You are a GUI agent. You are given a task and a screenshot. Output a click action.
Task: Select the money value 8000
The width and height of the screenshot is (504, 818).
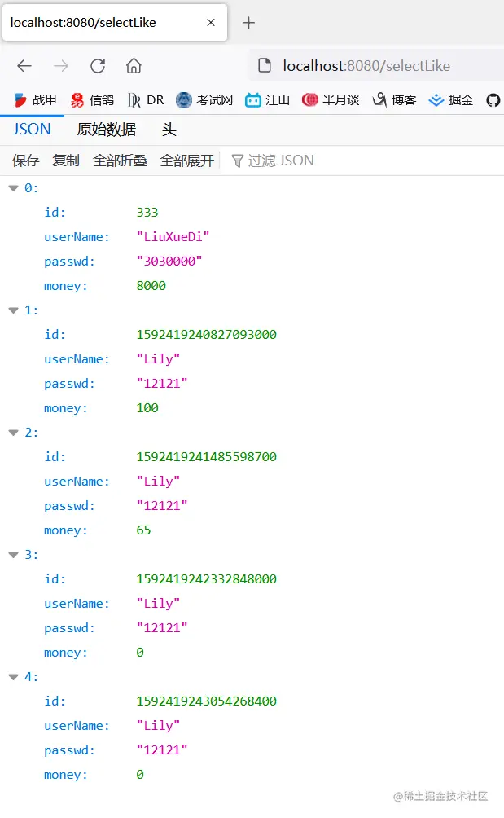coord(151,286)
